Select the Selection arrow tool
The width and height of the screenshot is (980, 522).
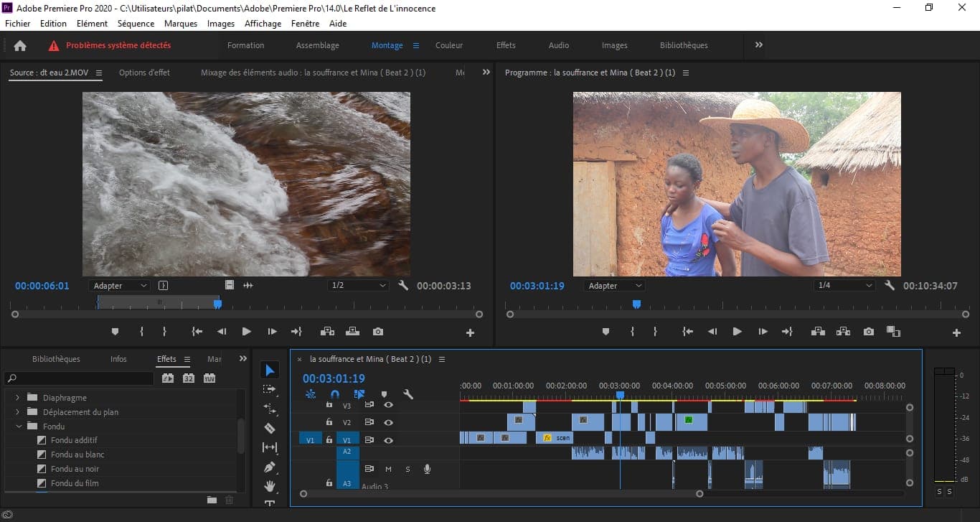coord(270,370)
